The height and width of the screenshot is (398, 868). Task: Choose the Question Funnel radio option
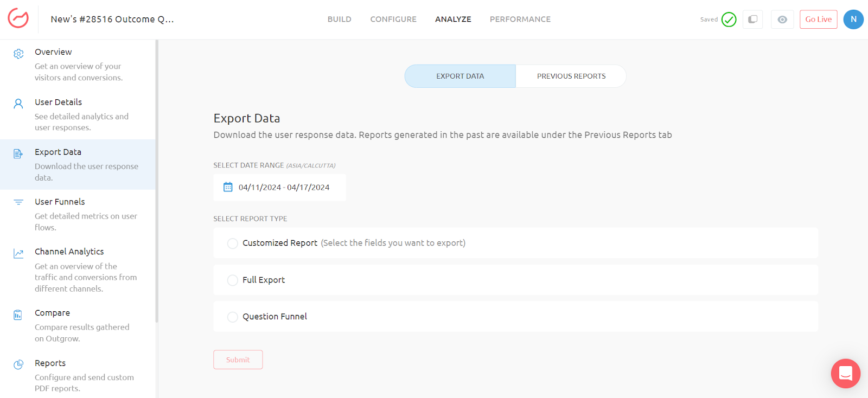(x=233, y=317)
